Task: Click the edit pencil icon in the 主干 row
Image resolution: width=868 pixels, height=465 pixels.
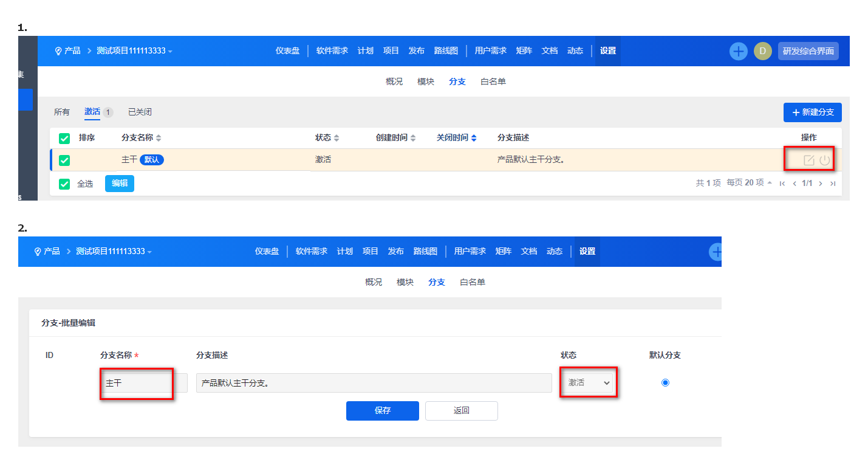Action: pyautogui.click(x=809, y=160)
